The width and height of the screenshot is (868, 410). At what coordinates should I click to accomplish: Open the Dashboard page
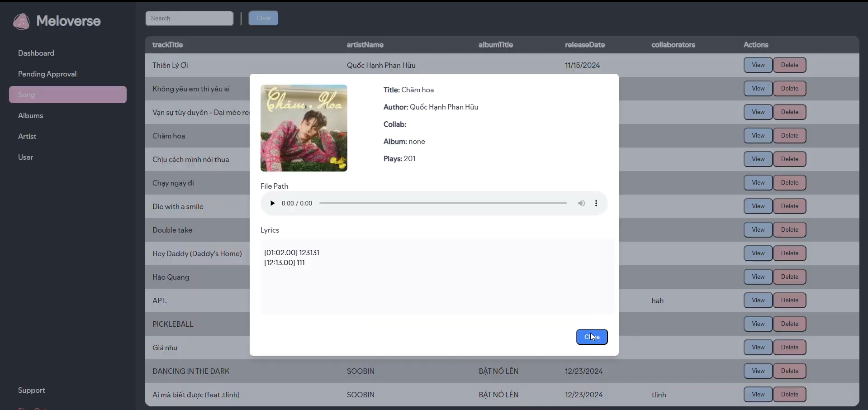tap(36, 53)
